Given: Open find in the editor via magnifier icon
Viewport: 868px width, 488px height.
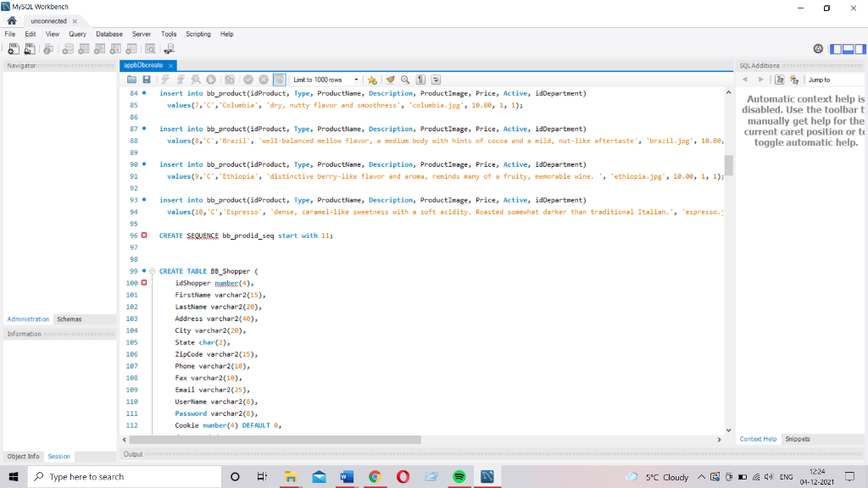Looking at the screenshot, I should [x=405, y=79].
